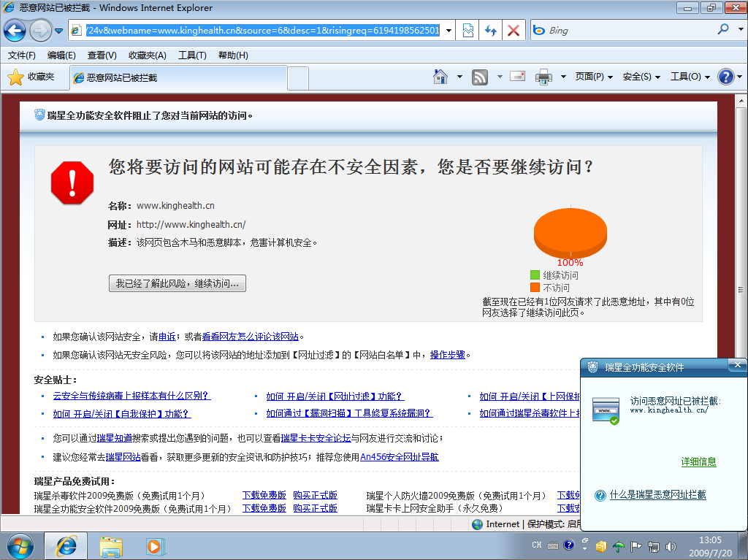Refresh the page with the Refresh icon
This screenshot has width=748, height=560.
tap(490, 31)
